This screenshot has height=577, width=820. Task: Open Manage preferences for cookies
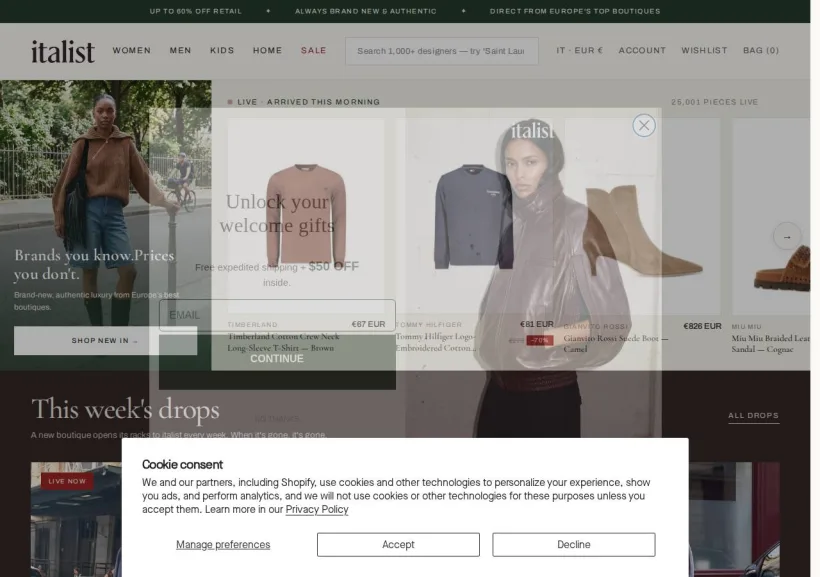pos(223,545)
